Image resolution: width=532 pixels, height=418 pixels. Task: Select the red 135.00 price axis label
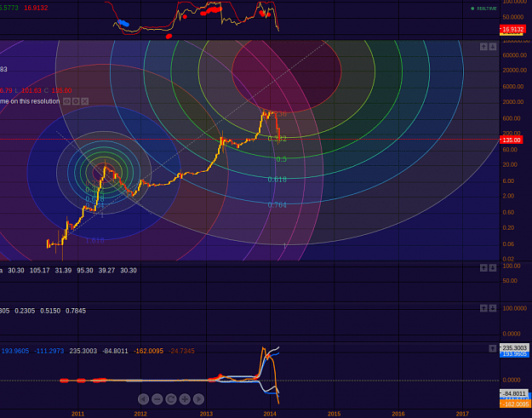coord(511,140)
